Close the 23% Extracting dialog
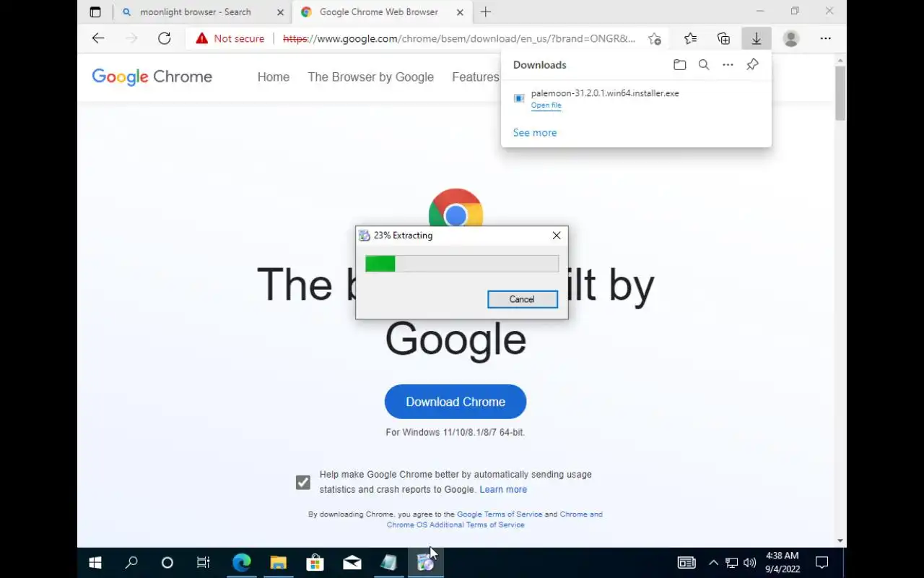The image size is (924, 578). (557, 236)
